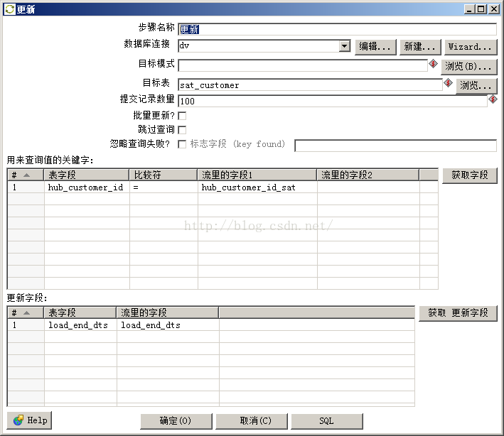This screenshot has width=504, height=436.
Task: Click the 流里的字段2 column header
Action: pos(368,175)
